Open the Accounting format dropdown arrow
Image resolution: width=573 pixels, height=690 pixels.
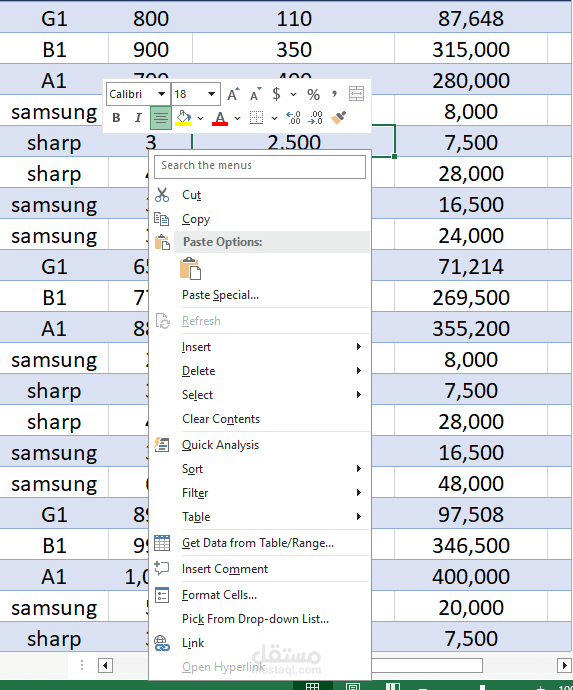point(294,95)
